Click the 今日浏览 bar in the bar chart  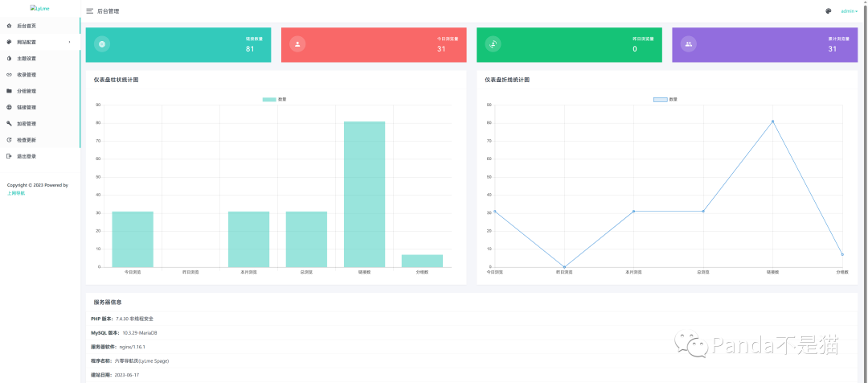133,239
